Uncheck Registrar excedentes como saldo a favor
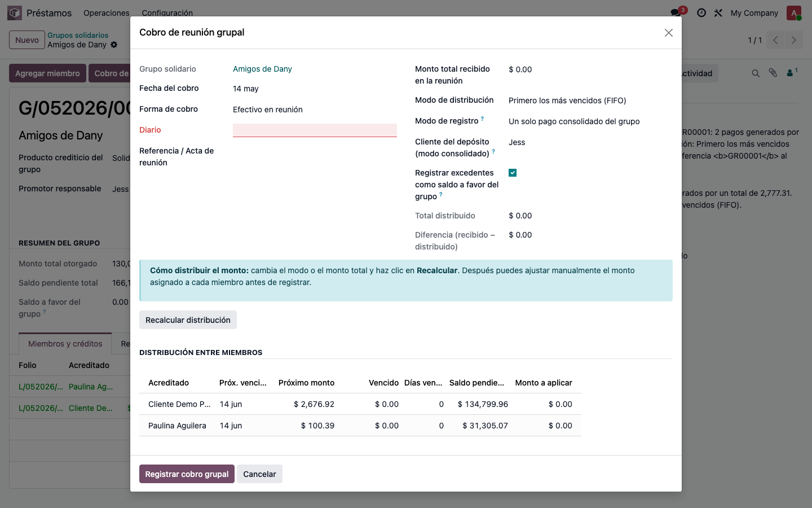Image resolution: width=812 pixels, height=508 pixels. click(513, 173)
